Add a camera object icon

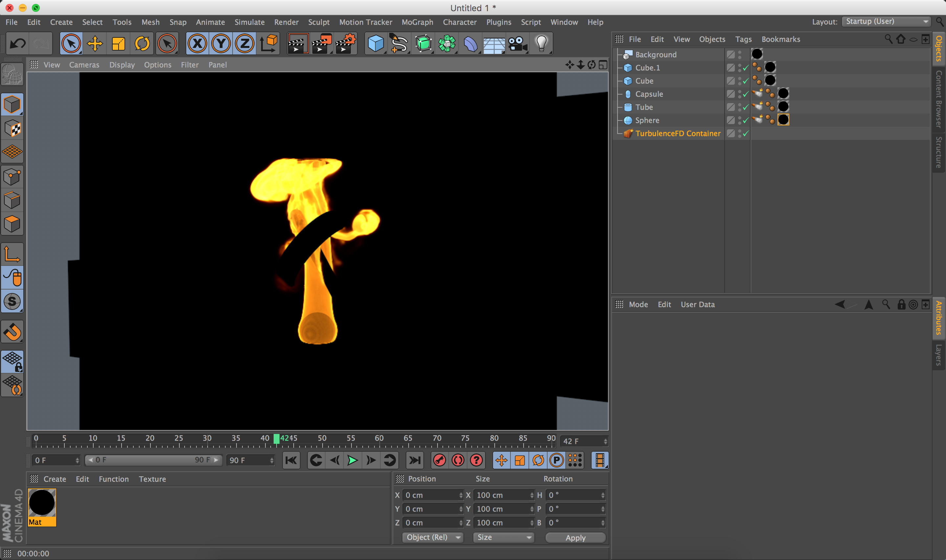click(518, 44)
